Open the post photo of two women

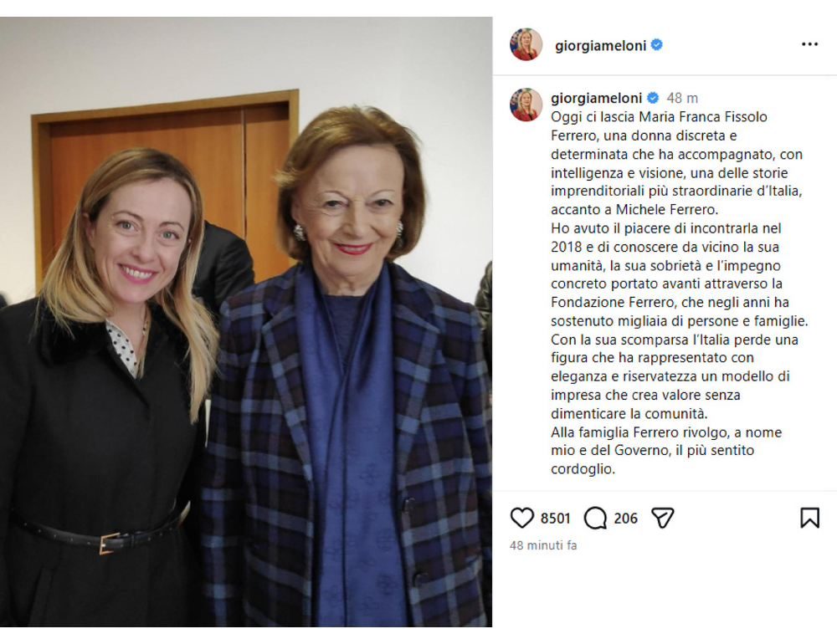(x=246, y=322)
